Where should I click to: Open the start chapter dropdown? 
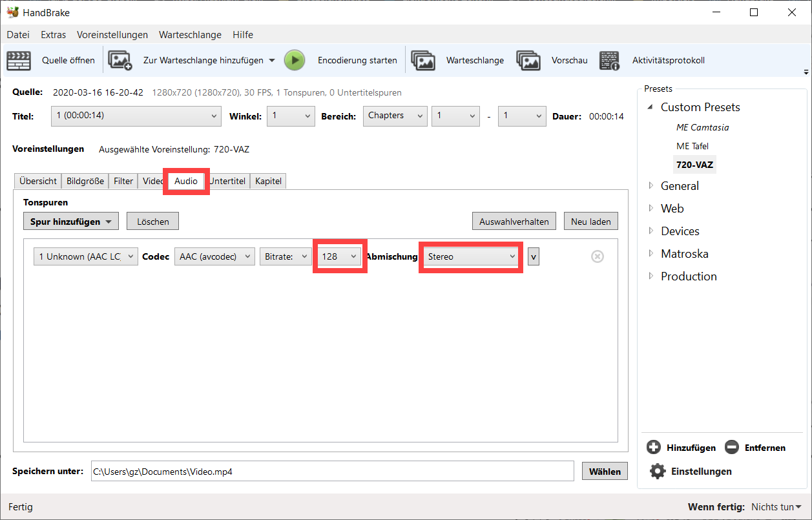455,116
